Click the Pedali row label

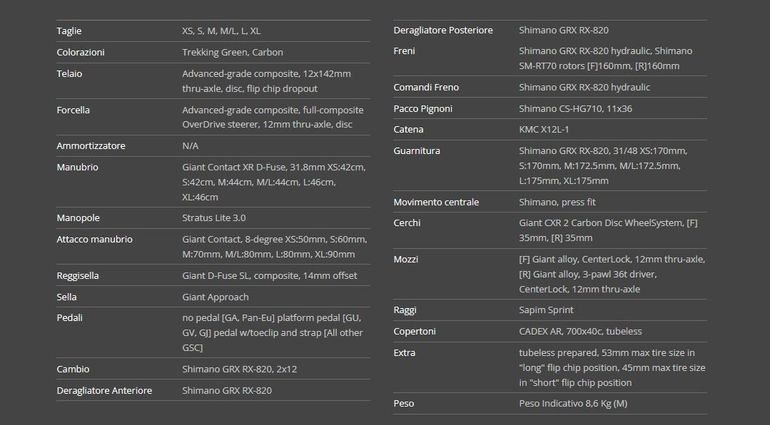pos(70,318)
